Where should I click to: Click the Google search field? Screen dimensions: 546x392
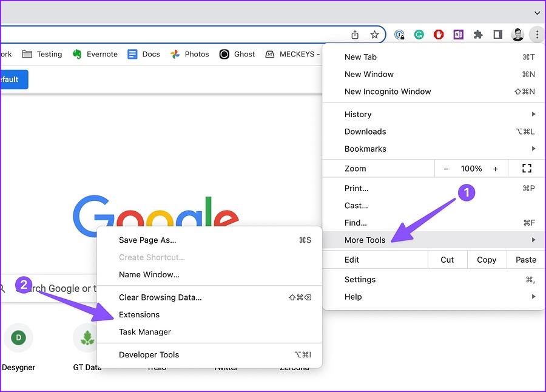[x=55, y=288]
